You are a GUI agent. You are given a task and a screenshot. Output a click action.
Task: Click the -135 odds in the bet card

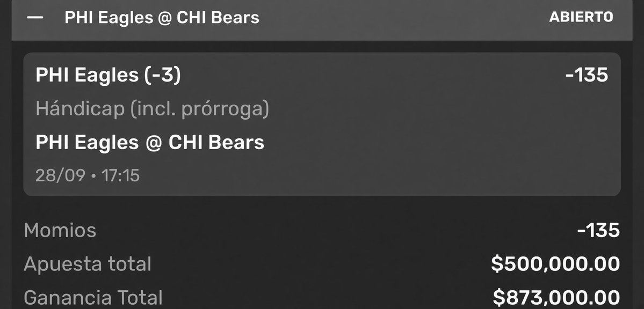click(x=587, y=75)
